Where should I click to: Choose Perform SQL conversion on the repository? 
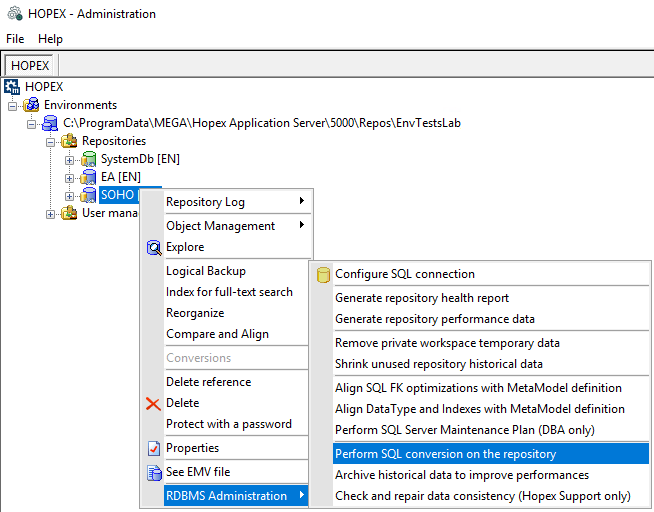pyautogui.click(x=445, y=454)
